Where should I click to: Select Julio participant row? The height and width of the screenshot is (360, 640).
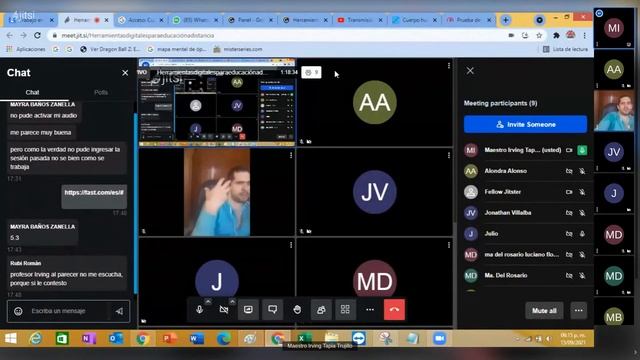click(525, 233)
